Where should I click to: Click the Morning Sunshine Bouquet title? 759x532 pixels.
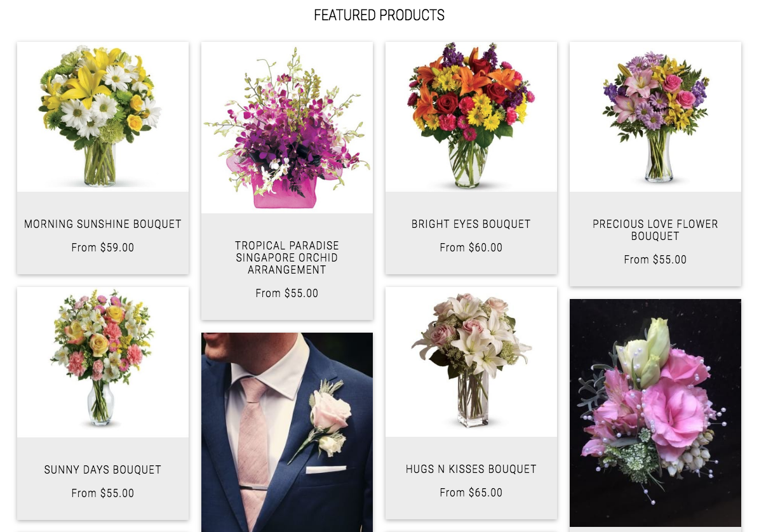click(103, 224)
